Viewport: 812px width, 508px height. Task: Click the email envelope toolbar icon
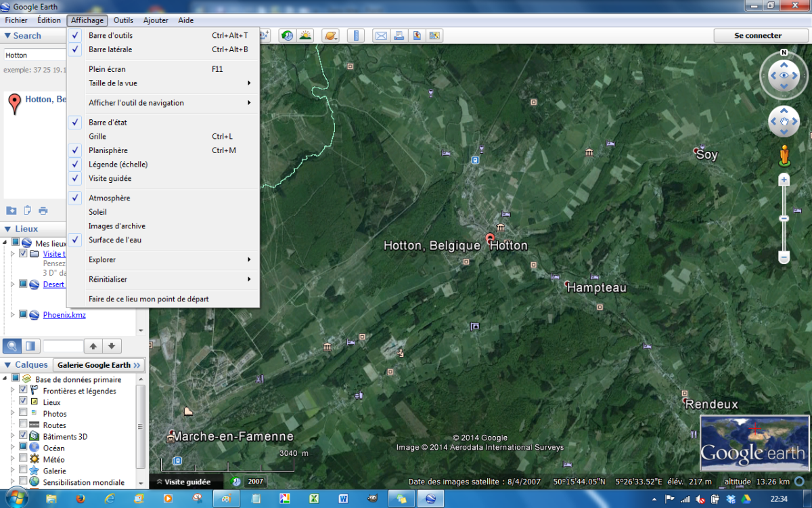point(381,35)
